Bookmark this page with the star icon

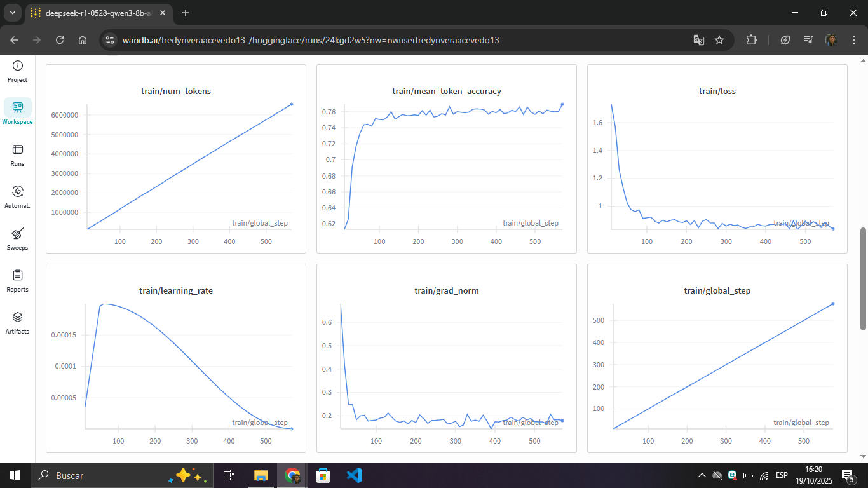coord(720,40)
